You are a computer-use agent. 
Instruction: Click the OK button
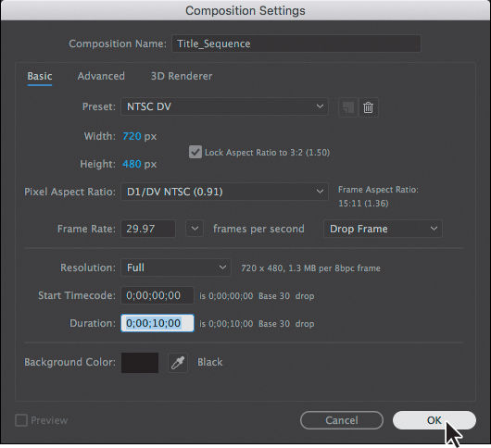434,420
